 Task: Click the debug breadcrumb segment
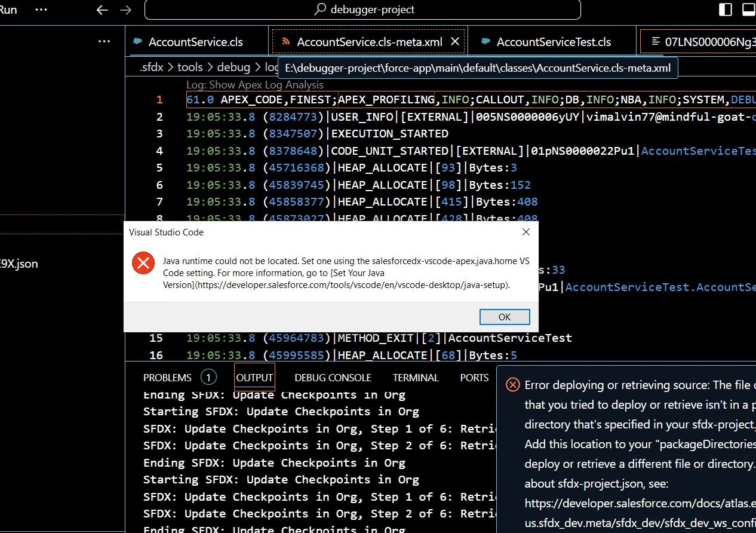[x=233, y=68]
